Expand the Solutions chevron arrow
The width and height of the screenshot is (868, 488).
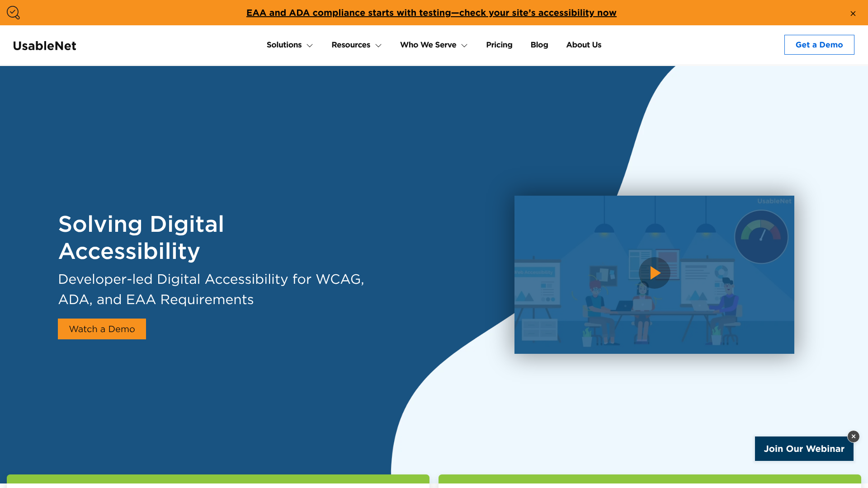pos(310,46)
